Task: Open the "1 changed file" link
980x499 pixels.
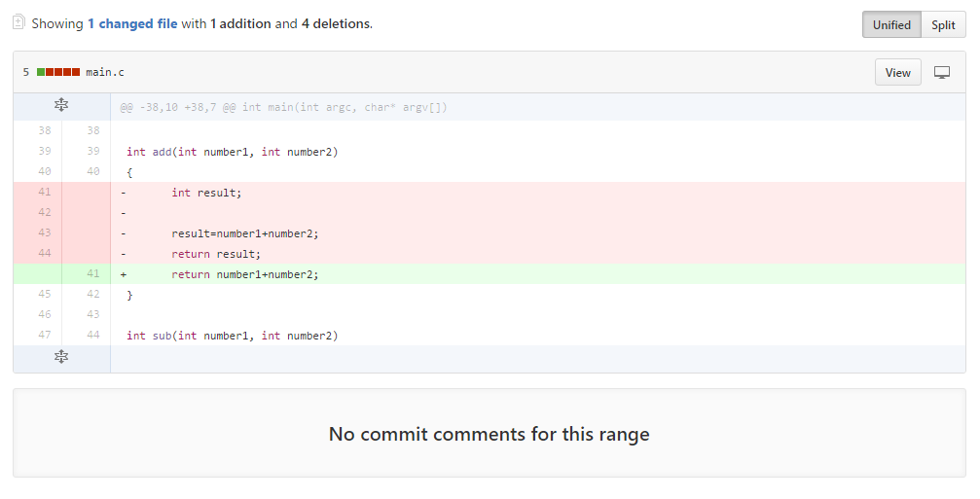Action: [x=132, y=23]
